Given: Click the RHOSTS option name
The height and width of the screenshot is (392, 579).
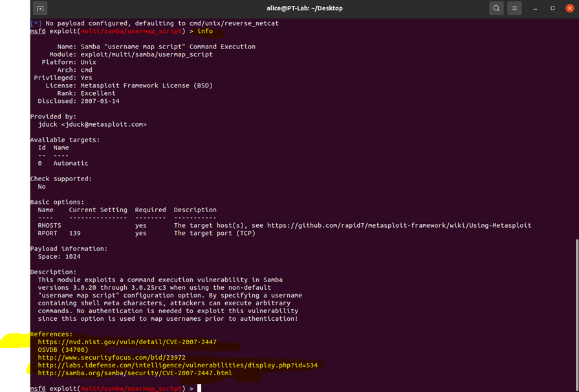Looking at the screenshot, I should coord(49,225).
